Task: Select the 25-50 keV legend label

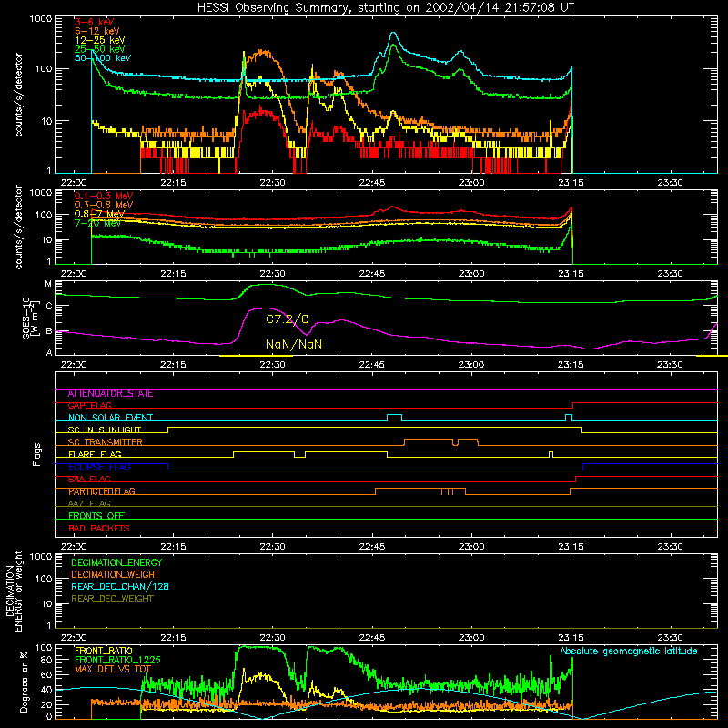Action: point(100,49)
